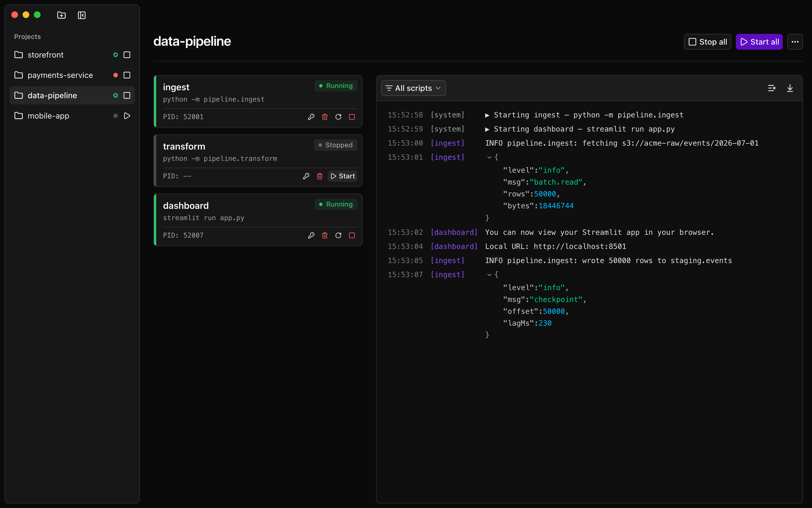The width and height of the screenshot is (812, 508).
Task: Stop the ingest script
Action: (x=352, y=117)
